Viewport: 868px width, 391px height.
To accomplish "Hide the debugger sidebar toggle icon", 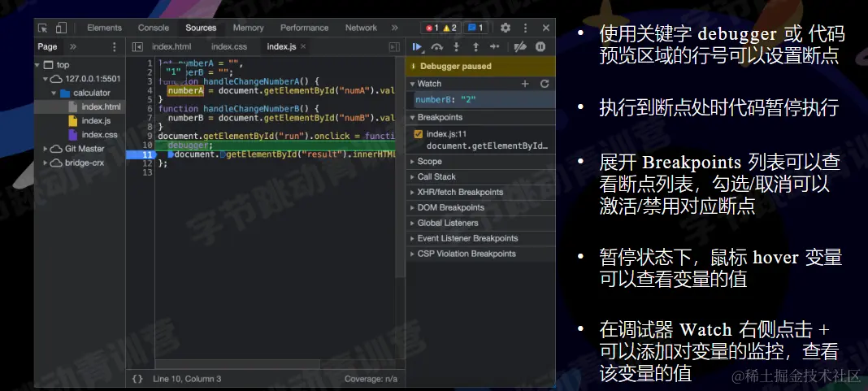I will point(395,47).
